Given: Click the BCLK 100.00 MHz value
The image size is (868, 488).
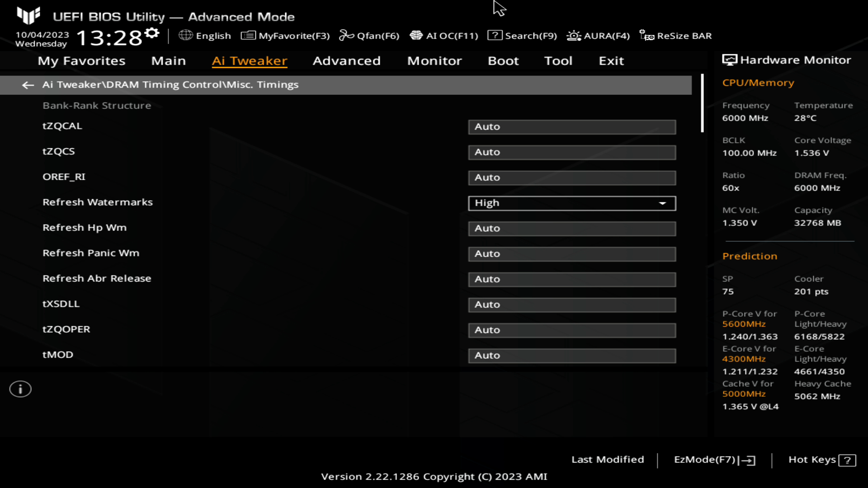Looking at the screenshot, I should pos(749,153).
